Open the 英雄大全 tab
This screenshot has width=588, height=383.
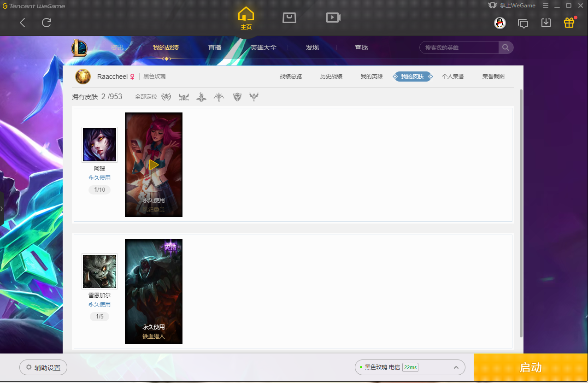(264, 47)
